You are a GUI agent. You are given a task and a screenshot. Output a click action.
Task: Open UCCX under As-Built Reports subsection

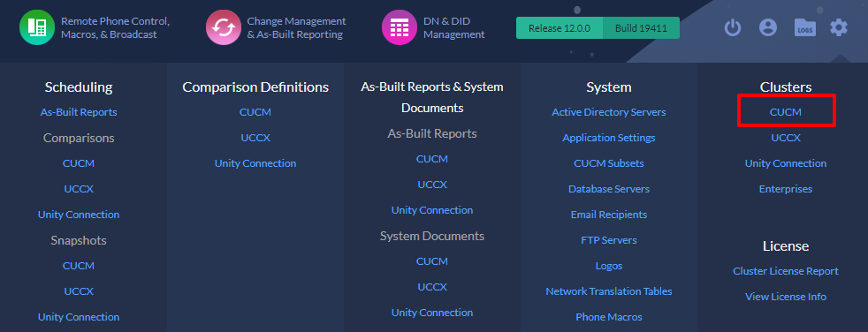(x=431, y=185)
